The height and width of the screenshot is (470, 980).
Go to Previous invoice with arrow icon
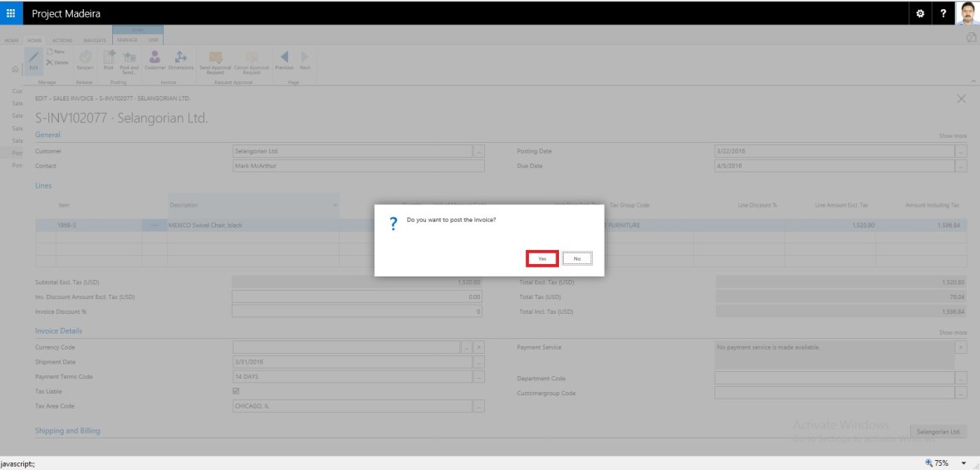tap(284, 58)
